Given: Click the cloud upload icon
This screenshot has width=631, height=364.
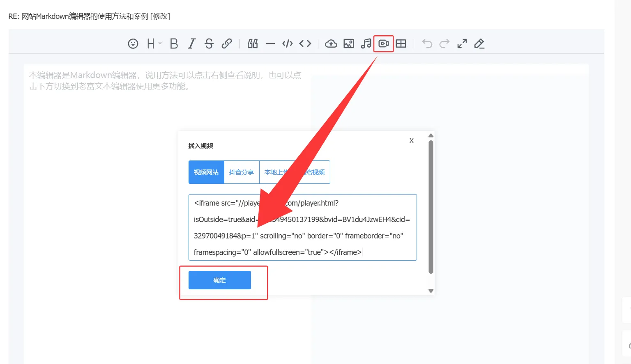Looking at the screenshot, I should point(331,43).
